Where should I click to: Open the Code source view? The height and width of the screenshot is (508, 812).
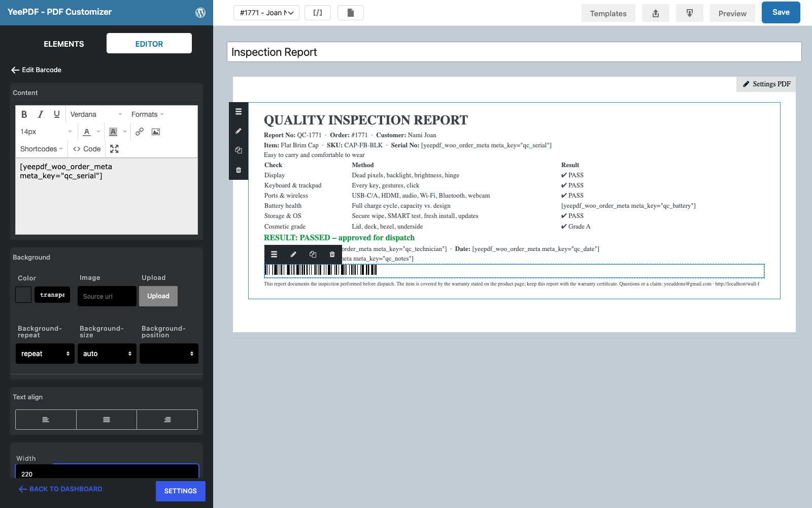pos(87,149)
